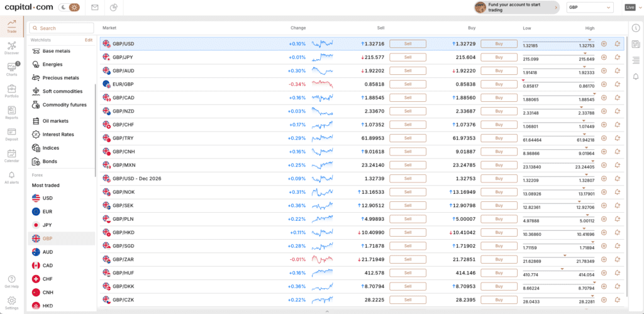Click the Search markets field
The width and height of the screenshot is (644, 314).
pos(62,28)
